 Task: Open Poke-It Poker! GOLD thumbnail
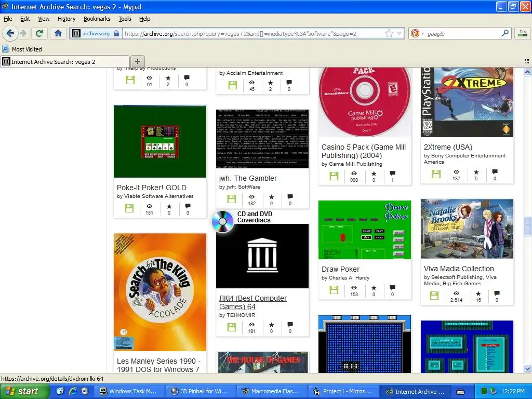coord(160,141)
